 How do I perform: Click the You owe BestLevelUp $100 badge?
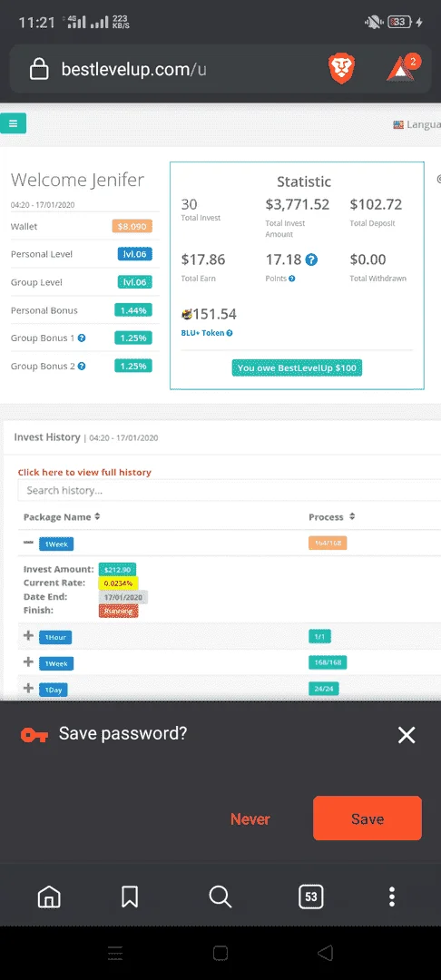(x=297, y=368)
